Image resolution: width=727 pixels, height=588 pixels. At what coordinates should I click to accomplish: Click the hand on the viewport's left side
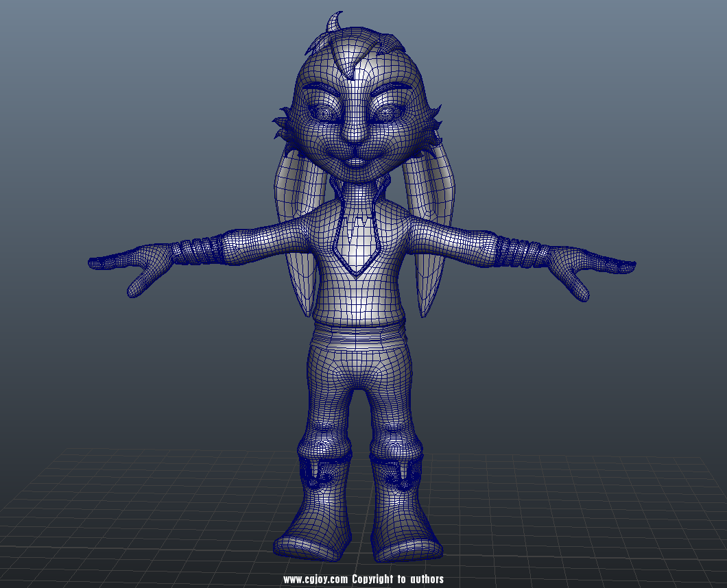[134, 267]
